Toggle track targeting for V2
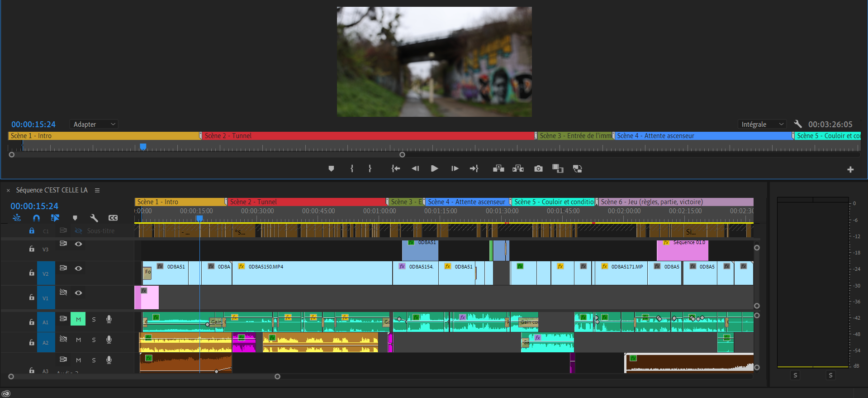Viewport: 868px width, 398px height. click(46, 273)
